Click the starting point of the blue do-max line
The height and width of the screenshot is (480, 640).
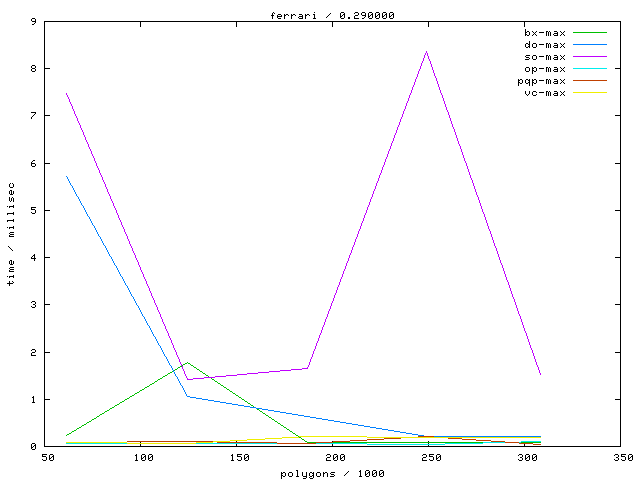[x=66, y=176]
